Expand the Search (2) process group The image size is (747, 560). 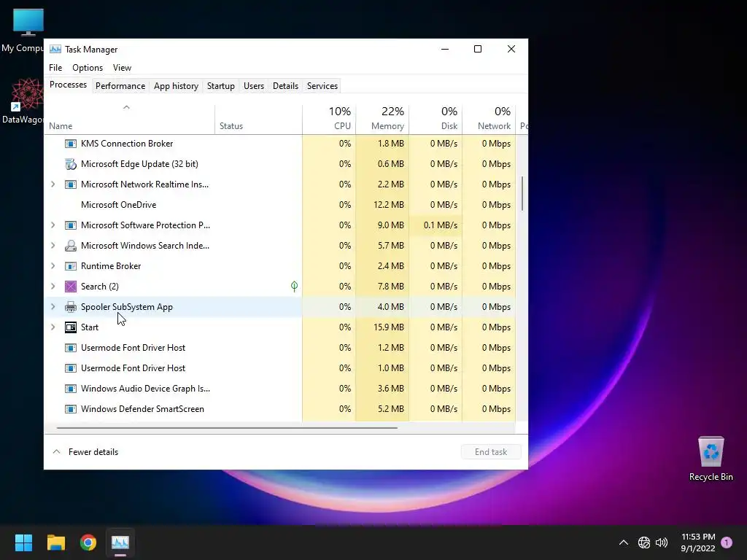53,286
